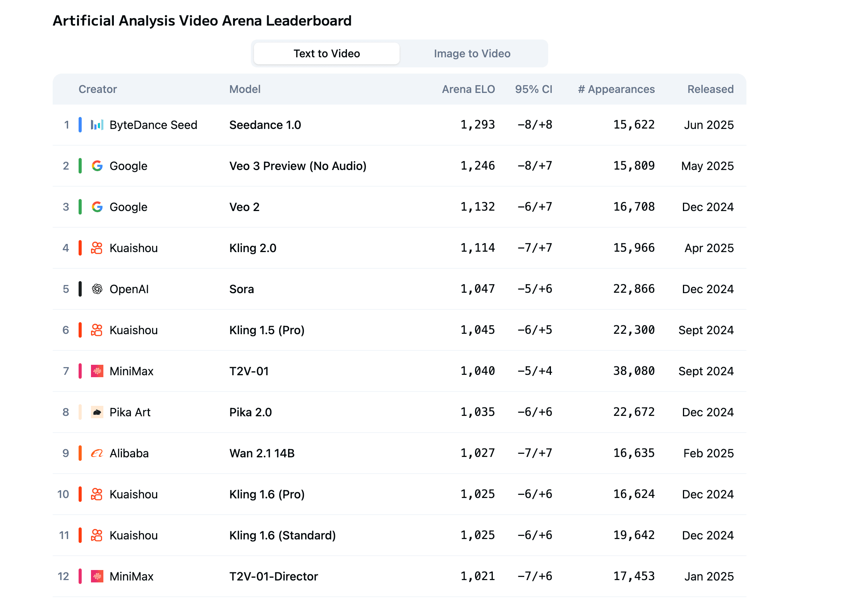868x601 pixels.
Task: Click the Released column header
Action: pos(710,89)
